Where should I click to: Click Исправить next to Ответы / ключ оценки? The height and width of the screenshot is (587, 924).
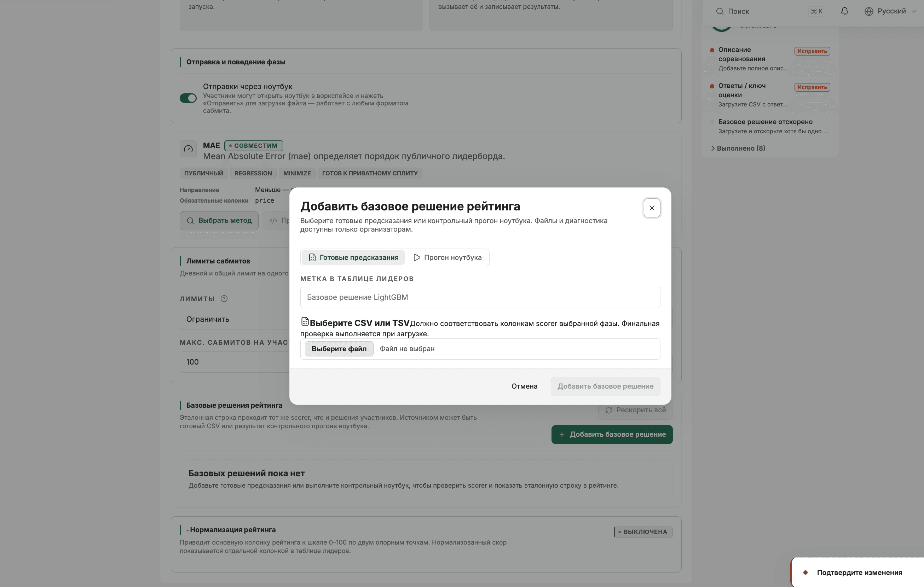coord(812,87)
